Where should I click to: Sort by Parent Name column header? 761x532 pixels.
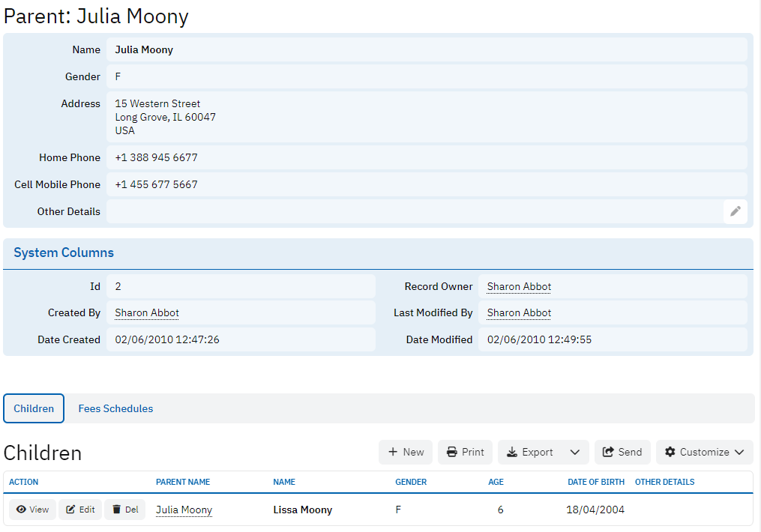tap(183, 482)
